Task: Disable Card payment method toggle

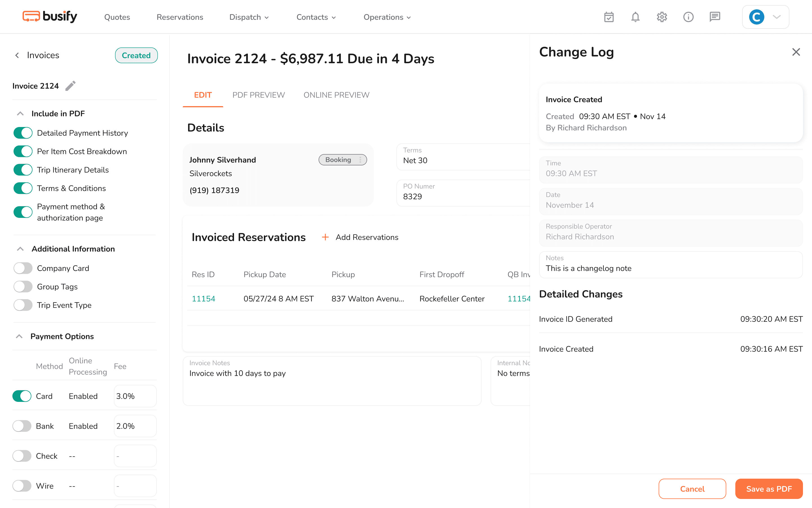Action: pyautogui.click(x=22, y=396)
